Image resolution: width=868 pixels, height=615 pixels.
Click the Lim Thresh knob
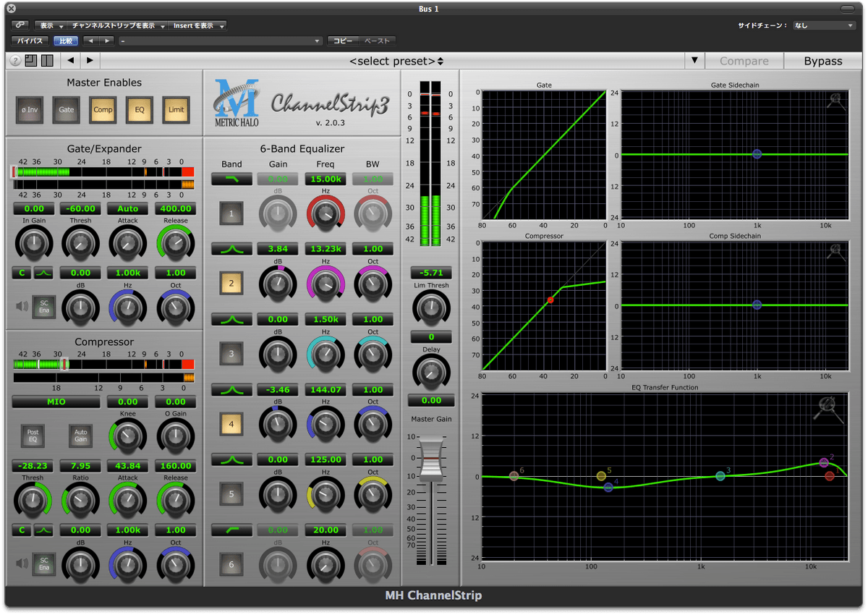431,309
